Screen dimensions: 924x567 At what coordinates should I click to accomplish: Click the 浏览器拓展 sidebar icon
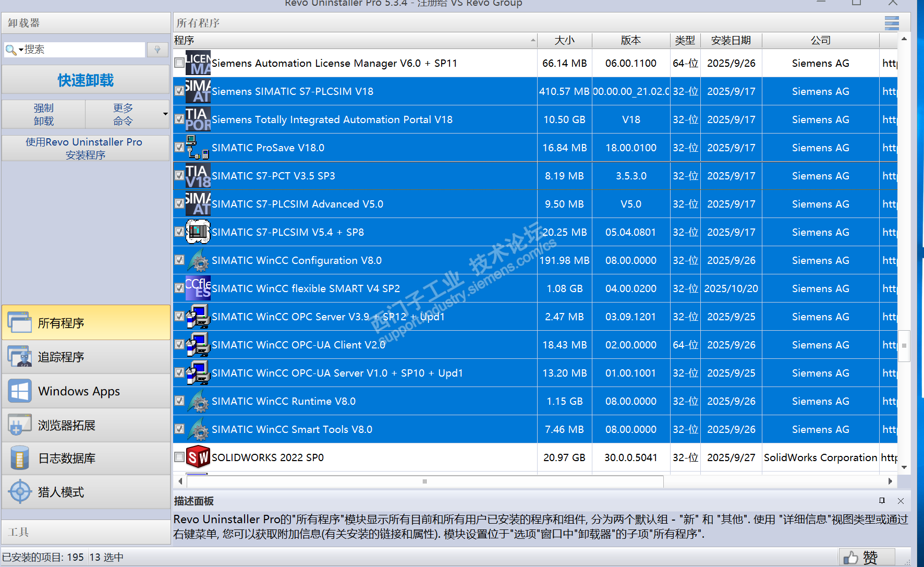[20, 425]
